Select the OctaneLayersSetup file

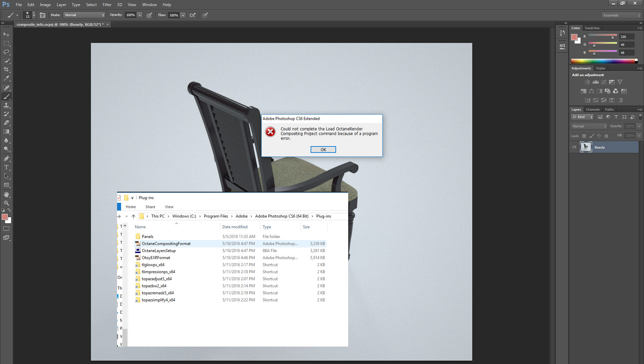click(x=159, y=251)
